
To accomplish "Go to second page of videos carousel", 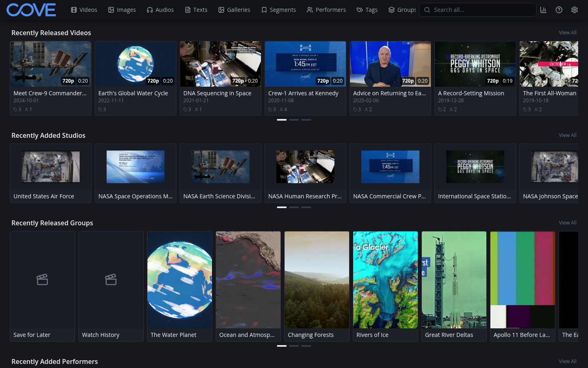I will [294, 120].
